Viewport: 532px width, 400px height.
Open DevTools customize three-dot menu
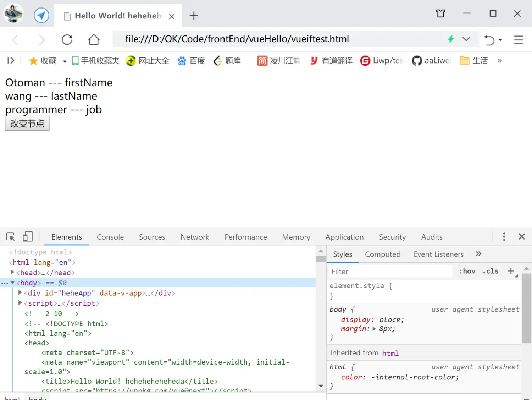504,237
